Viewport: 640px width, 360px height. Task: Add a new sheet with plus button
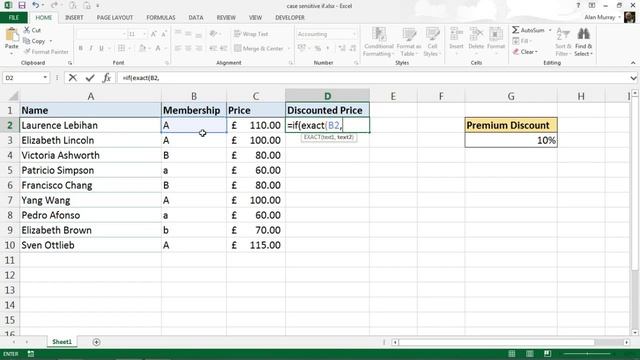96,342
